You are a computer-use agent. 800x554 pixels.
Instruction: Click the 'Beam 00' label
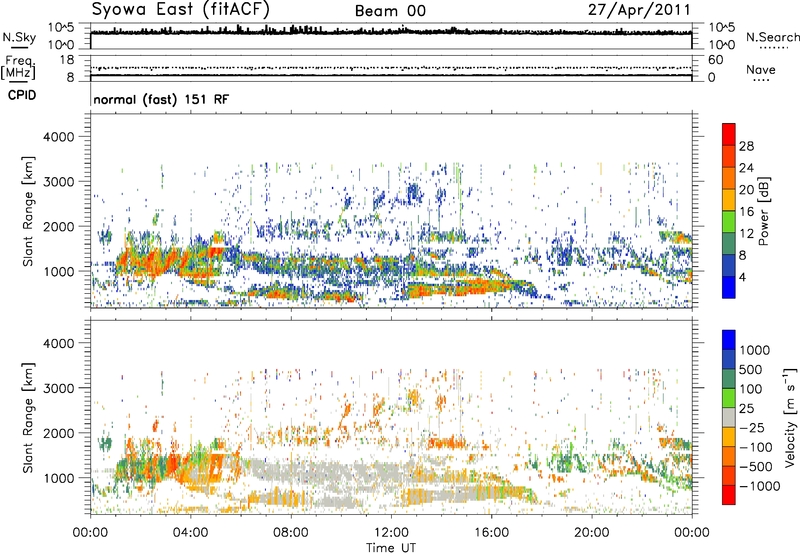pos(390,11)
